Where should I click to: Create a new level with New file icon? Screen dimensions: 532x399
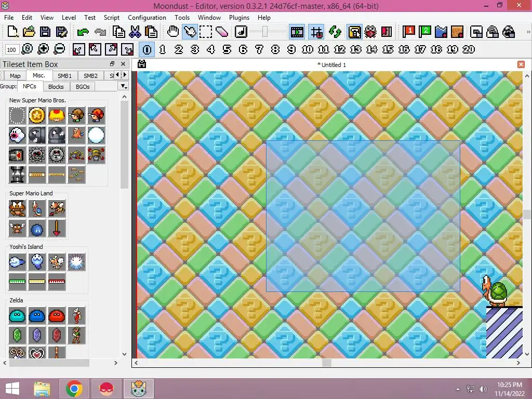click(x=12, y=32)
